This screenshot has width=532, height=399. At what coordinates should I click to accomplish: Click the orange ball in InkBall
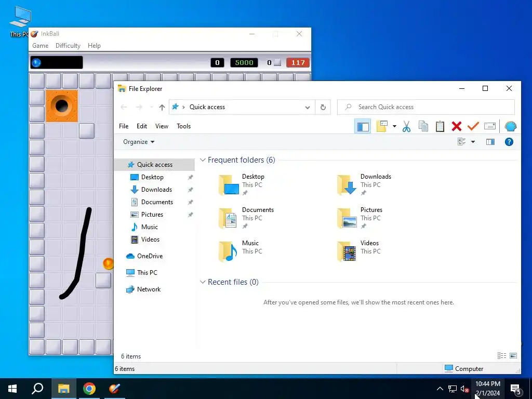(108, 263)
